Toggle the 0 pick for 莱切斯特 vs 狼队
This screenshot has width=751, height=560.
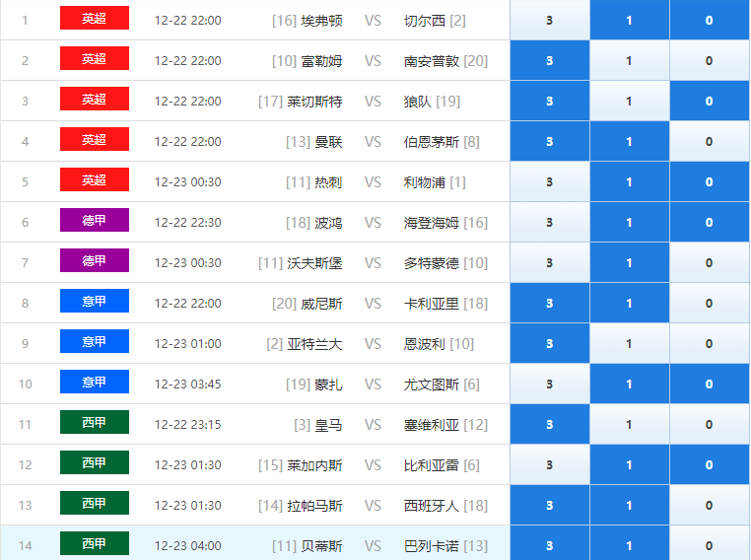[x=710, y=102]
